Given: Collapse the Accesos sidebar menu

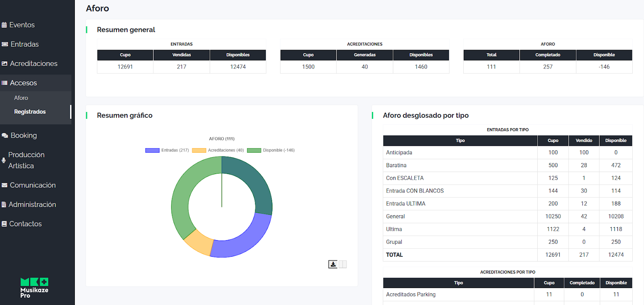Looking at the screenshot, I should click(23, 83).
